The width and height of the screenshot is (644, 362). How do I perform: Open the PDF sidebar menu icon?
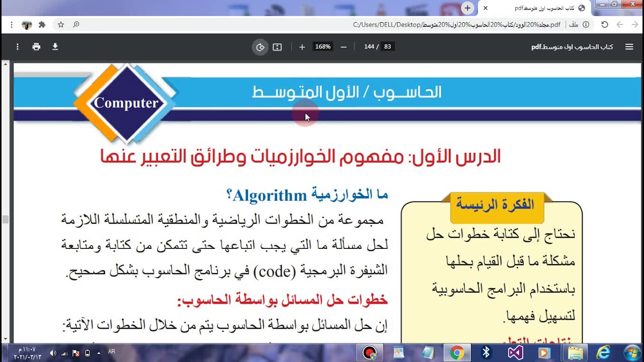coord(629,47)
